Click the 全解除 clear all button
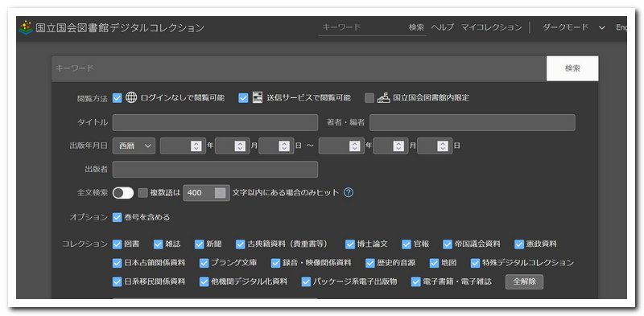Image resolution: width=644 pixels, height=316 pixels. pos(525,282)
